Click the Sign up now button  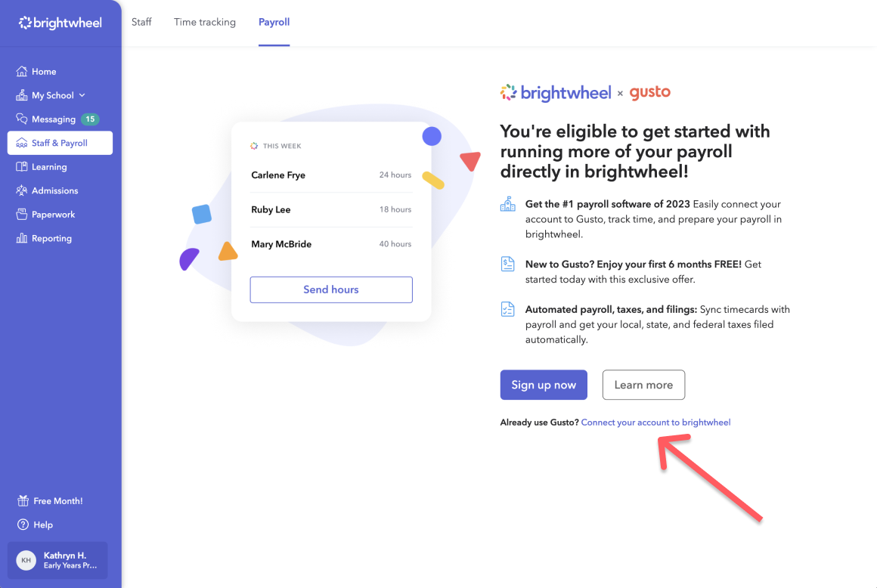coord(544,385)
